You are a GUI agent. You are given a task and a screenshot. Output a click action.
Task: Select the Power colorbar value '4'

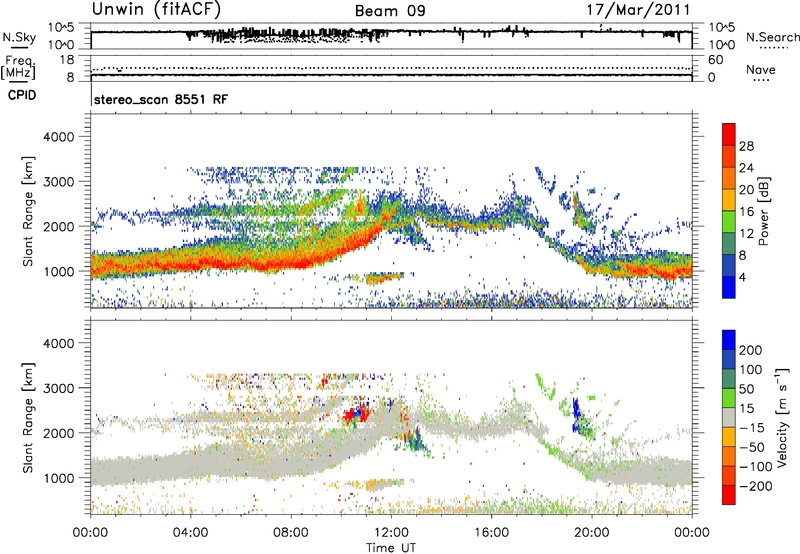pos(742,278)
